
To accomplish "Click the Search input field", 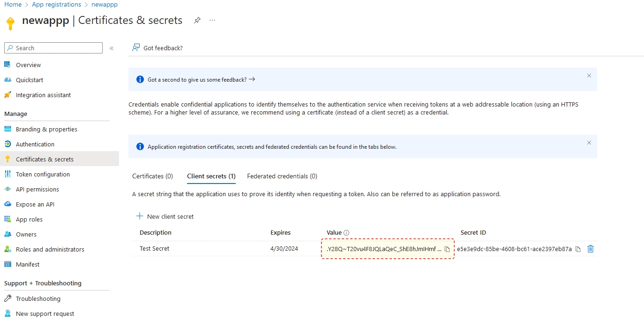I will click(x=53, y=48).
